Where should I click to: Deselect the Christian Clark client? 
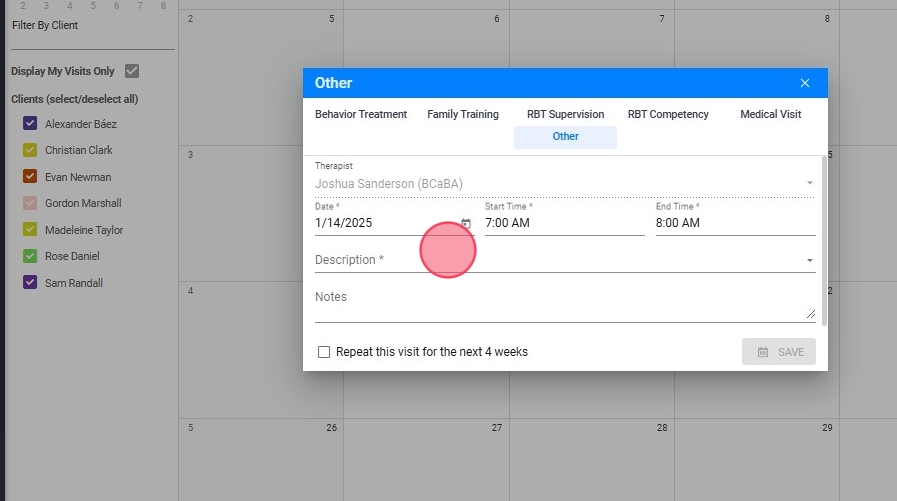coord(30,150)
